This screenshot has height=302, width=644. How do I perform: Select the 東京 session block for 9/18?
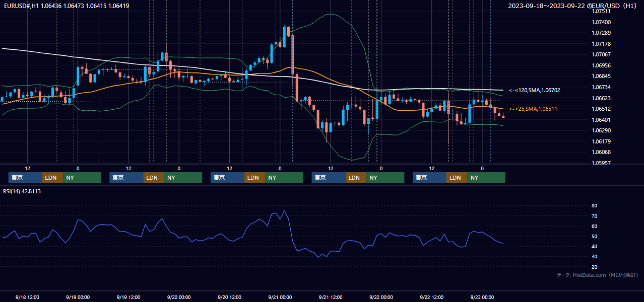pos(25,178)
